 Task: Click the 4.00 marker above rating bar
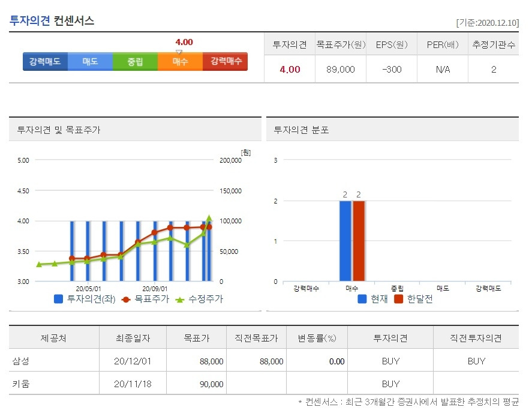coord(184,42)
